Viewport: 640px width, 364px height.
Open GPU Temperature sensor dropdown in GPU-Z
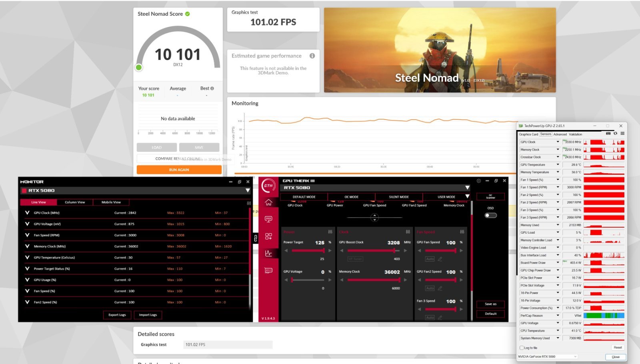click(558, 165)
